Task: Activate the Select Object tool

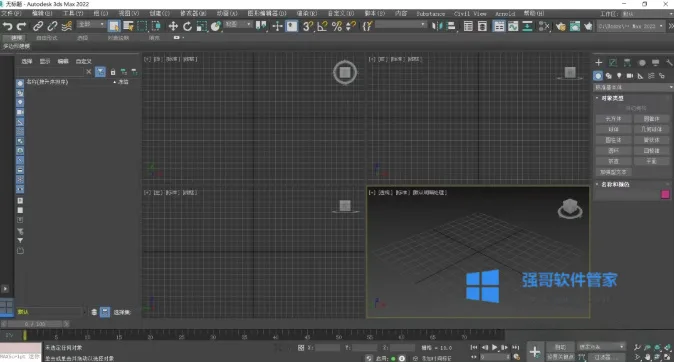Action: tap(114, 26)
